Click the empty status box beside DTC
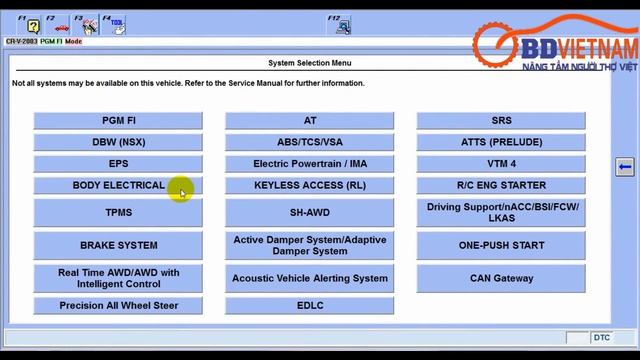640x360 pixels. pos(578,338)
